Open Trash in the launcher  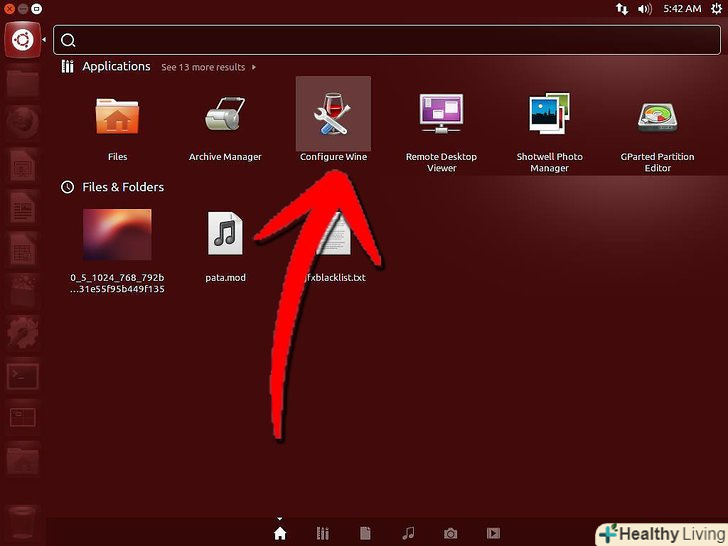point(22,523)
